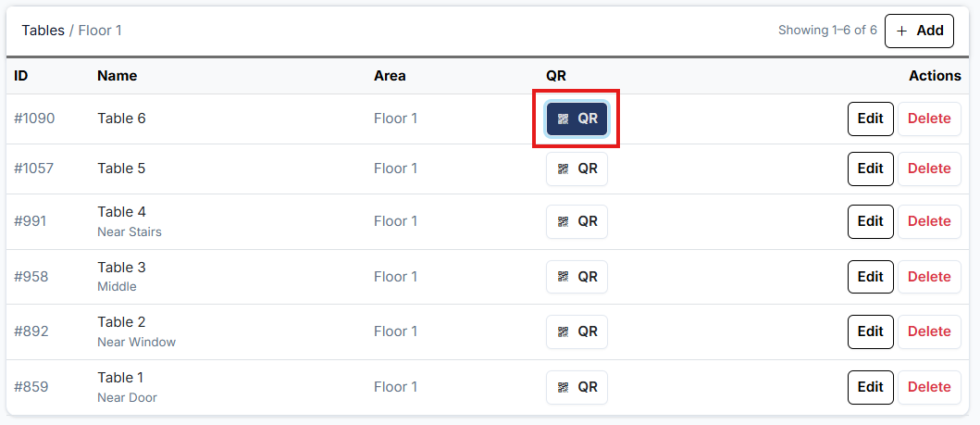
Task: Show the QR code for Table 5
Action: (577, 169)
